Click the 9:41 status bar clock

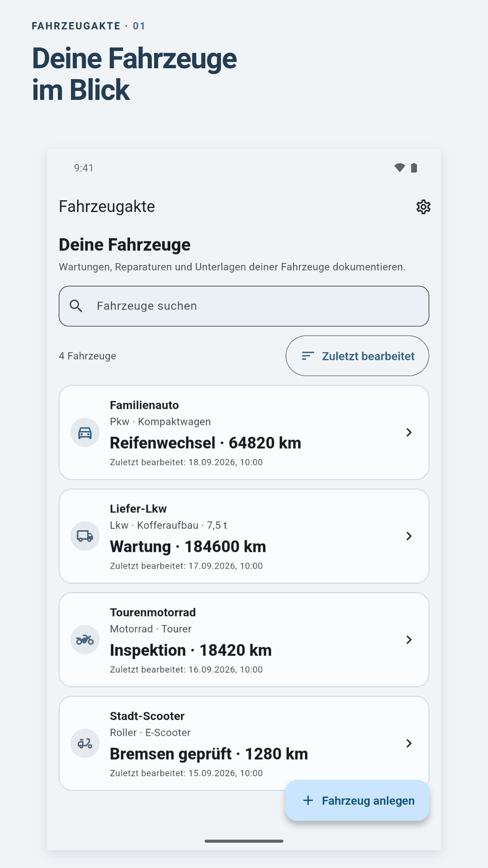(x=84, y=168)
